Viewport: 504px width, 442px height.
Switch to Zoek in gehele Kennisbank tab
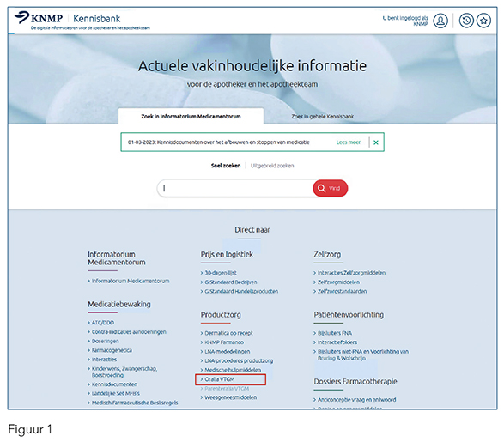tap(322, 116)
